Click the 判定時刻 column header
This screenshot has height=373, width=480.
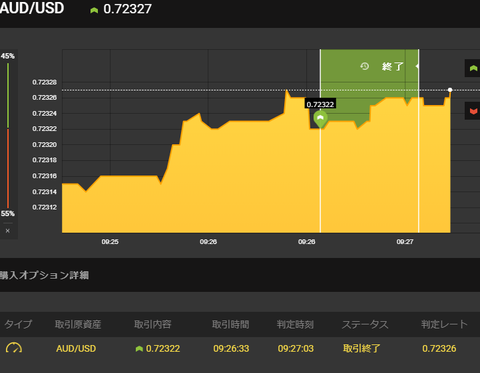295,324
